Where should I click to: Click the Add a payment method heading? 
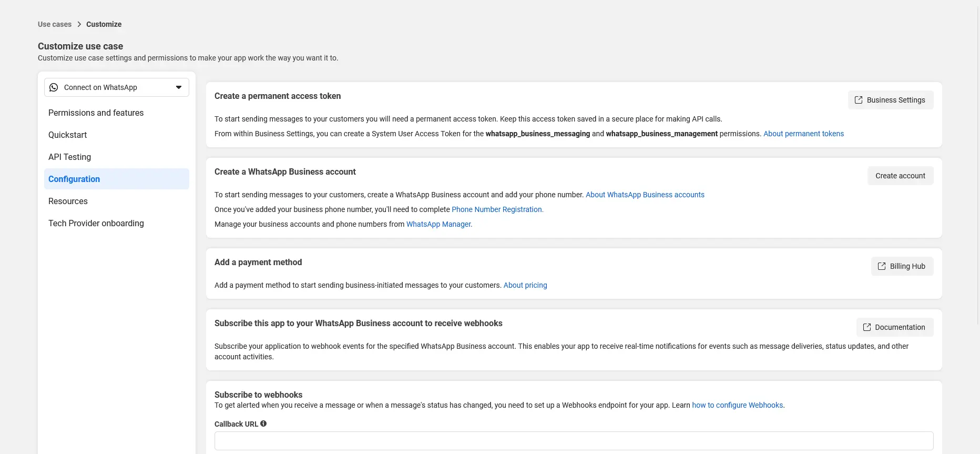click(258, 262)
